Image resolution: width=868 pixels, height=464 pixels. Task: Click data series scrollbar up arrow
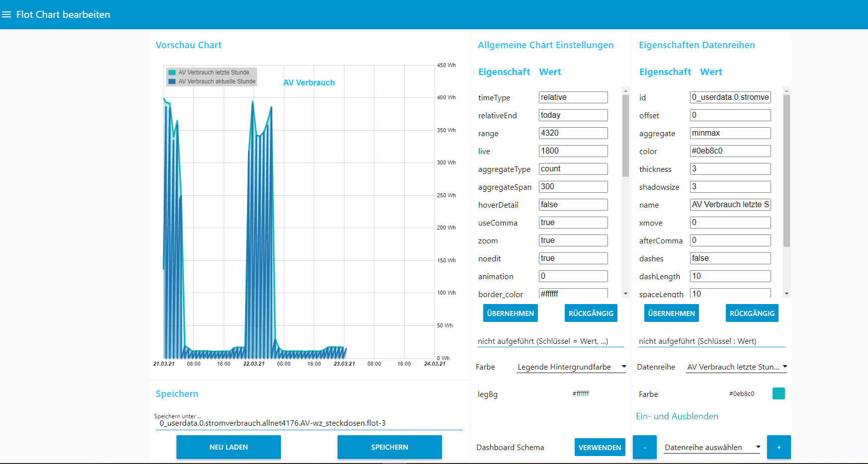point(786,91)
